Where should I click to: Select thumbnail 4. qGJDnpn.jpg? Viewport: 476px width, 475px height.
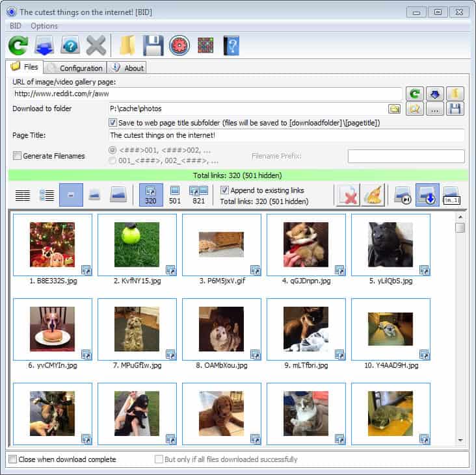[306, 245]
